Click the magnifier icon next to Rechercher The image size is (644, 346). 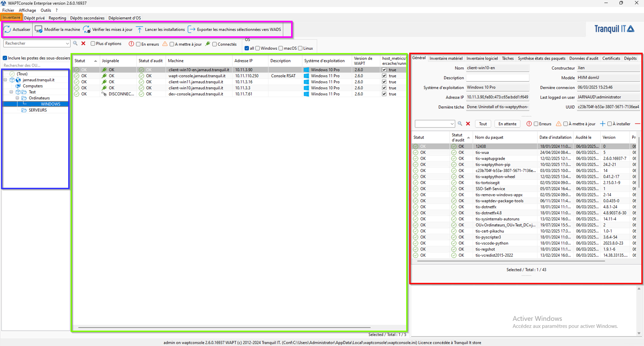[76, 43]
